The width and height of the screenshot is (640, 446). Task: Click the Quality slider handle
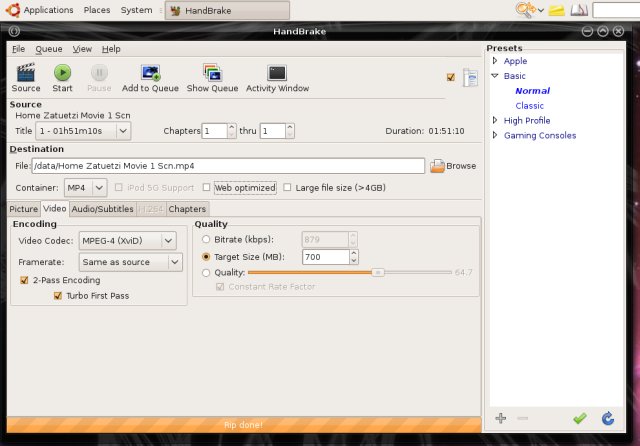click(x=378, y=272)
